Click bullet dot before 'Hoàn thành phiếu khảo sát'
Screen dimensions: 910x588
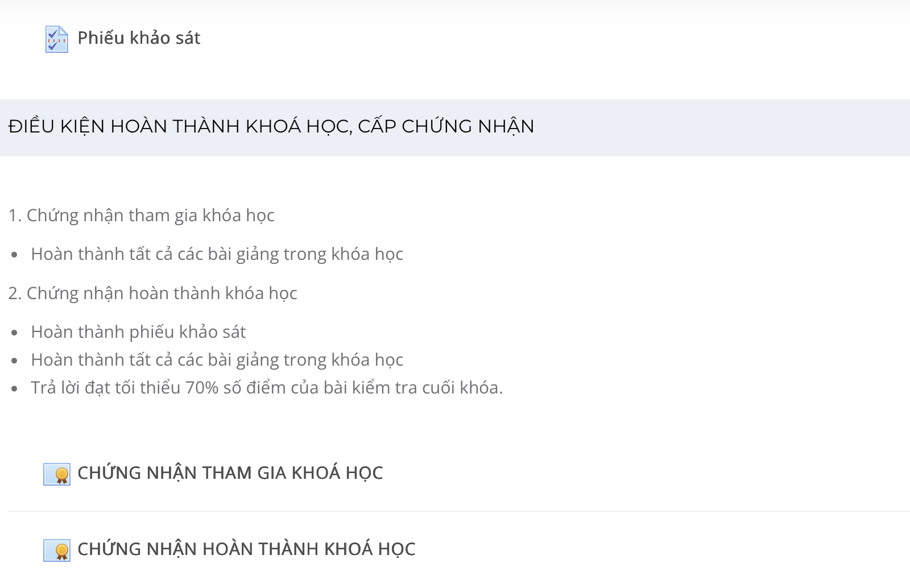coord(15,333)
